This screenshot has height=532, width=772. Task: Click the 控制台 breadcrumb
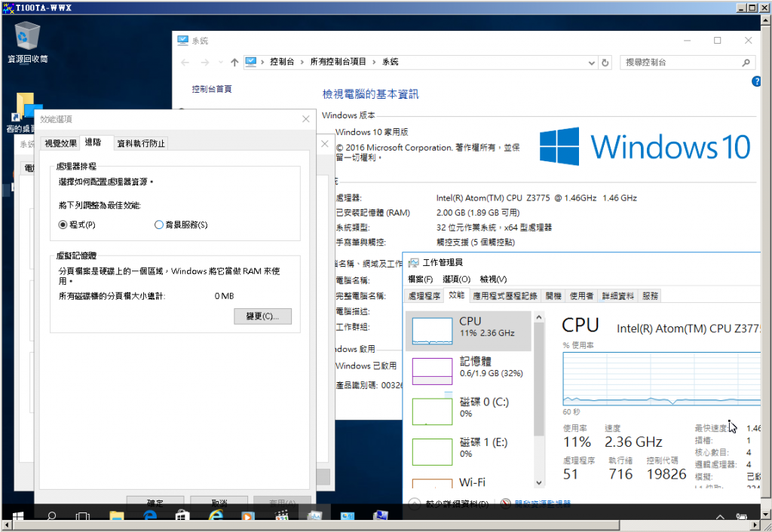tap(282, 62)
